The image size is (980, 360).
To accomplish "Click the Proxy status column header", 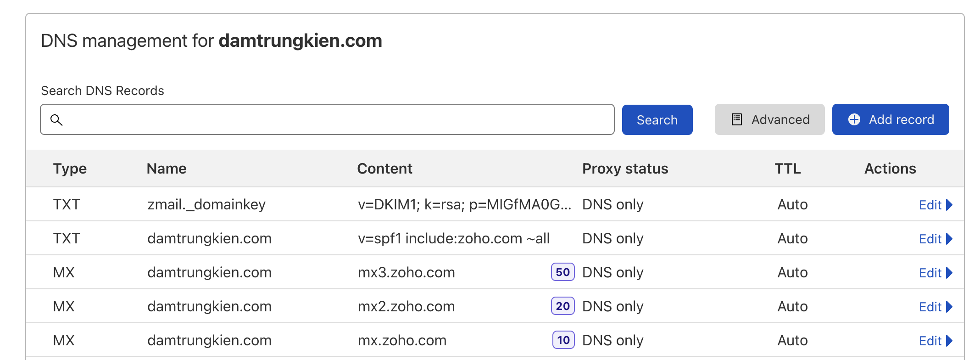I will (625, 169).
